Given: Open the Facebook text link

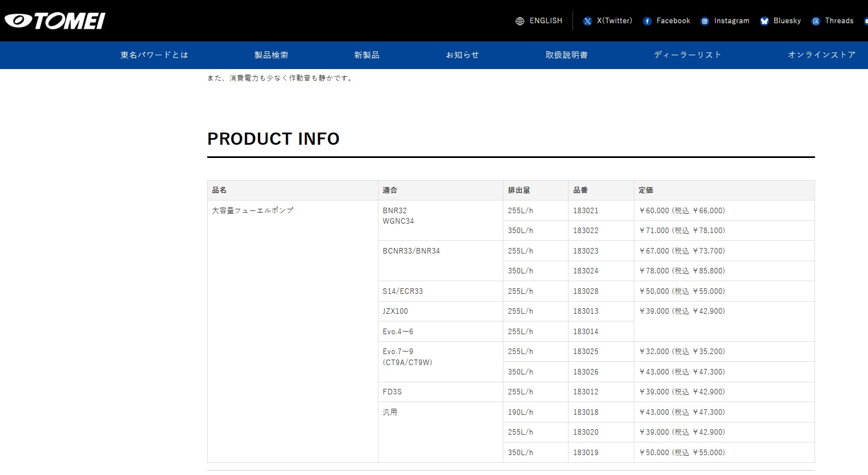Looking at the screenshot, I should point(674,20).
